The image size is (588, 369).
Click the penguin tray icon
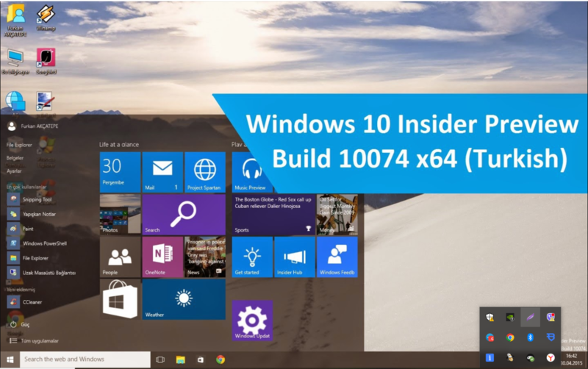coord(510,357)
